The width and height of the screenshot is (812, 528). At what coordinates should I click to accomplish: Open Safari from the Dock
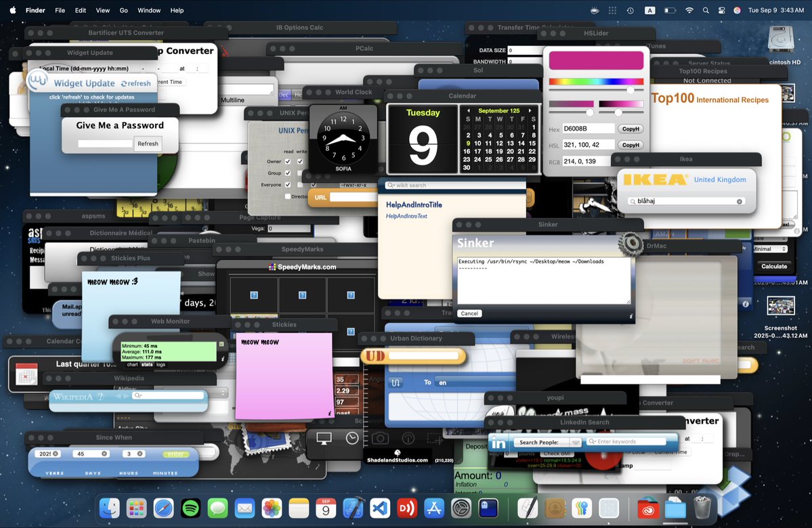click(x=164, y=508)
